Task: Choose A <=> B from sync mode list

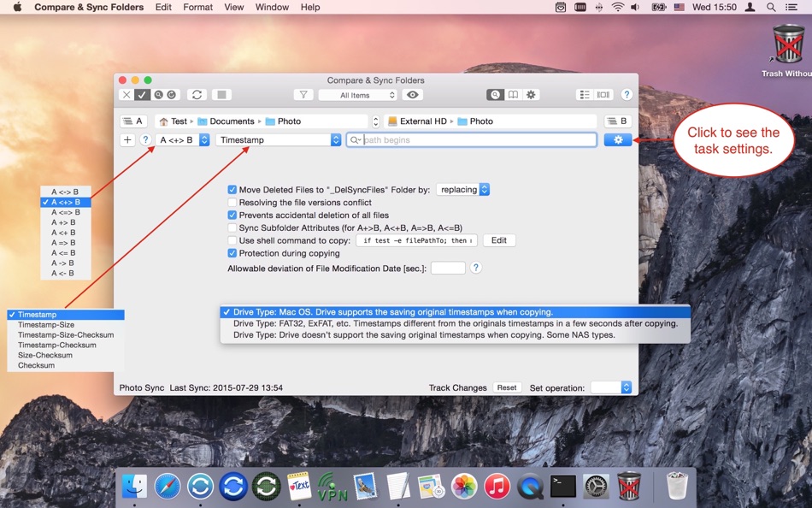Action: [x=66, y=212]
